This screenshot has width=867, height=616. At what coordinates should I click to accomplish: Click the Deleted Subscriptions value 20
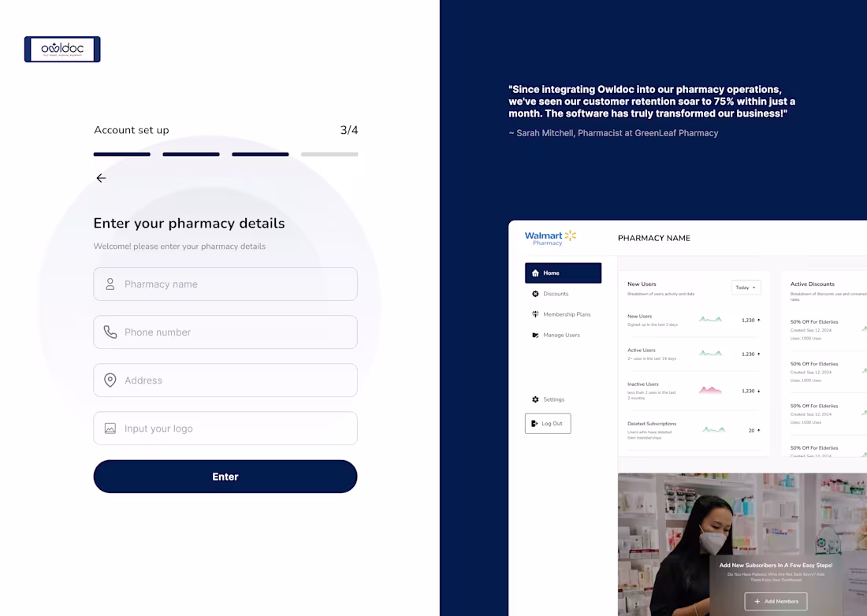[751, 430]
